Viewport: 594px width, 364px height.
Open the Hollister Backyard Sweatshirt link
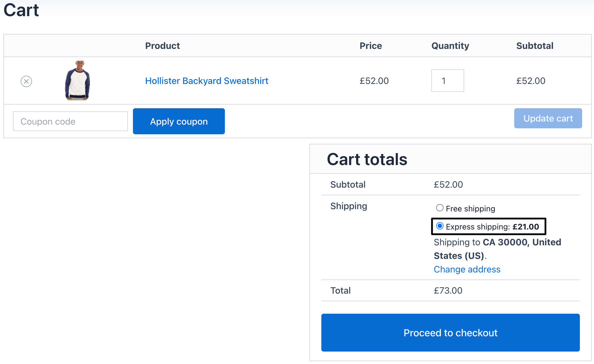[206, 81]
